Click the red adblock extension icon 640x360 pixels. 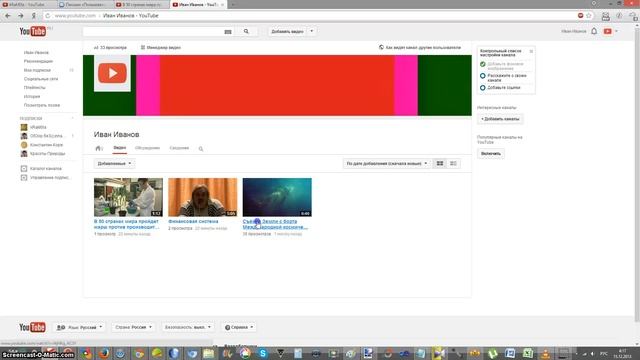580,16
